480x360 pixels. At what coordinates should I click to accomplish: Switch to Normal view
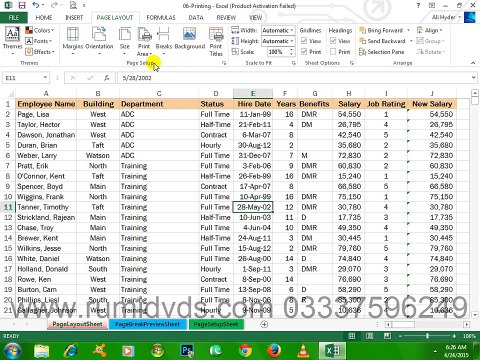click(x=352, y=336)
